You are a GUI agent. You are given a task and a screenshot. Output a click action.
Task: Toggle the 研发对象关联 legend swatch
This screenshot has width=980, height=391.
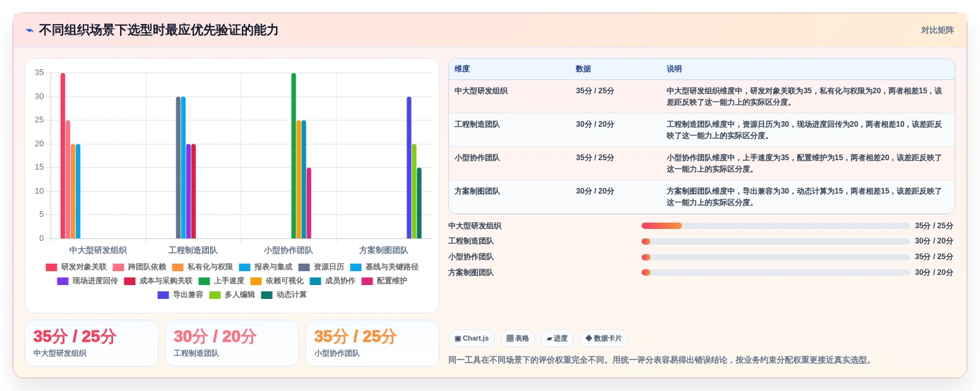click(x=51, y=267)
